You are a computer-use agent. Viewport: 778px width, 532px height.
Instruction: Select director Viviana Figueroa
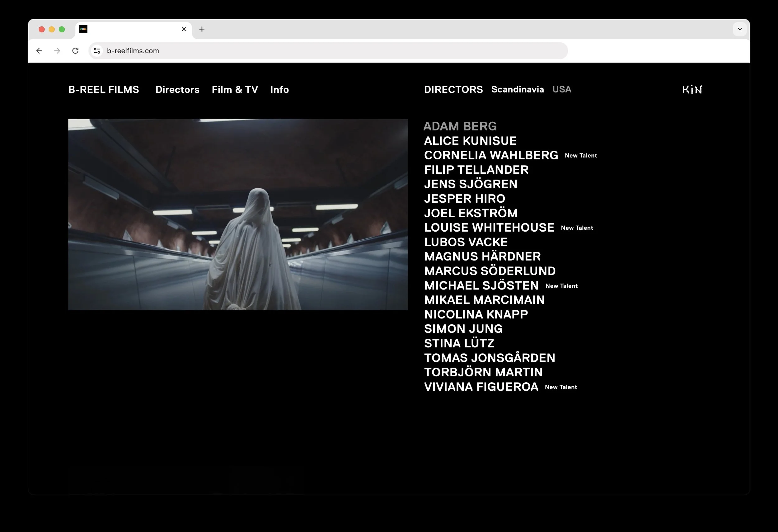click(481, 386)
